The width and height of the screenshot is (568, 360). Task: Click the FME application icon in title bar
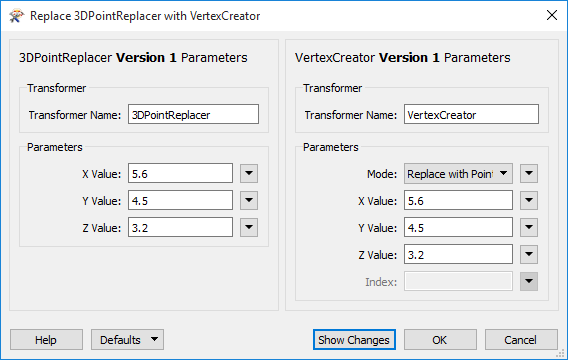point(16,16)
